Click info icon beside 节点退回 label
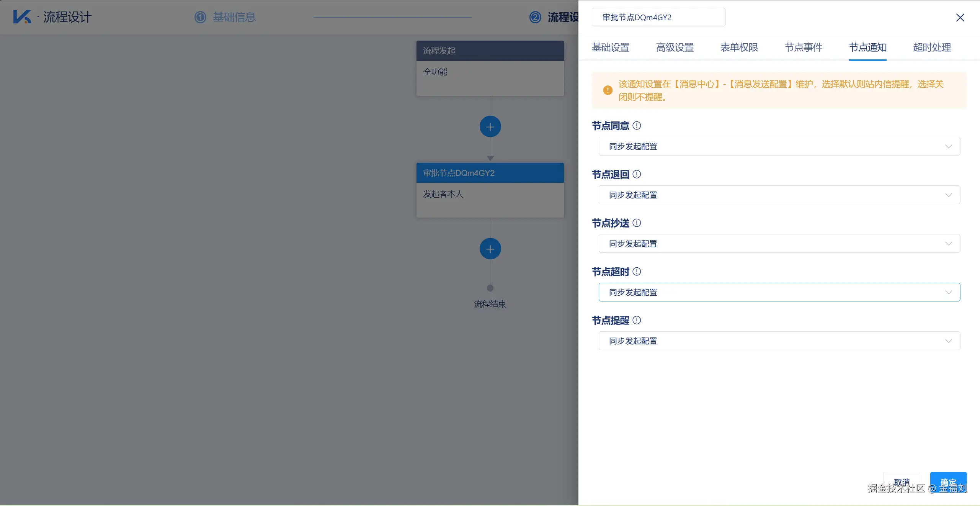Screen dimensions: 980x506 click(x=637, y=174)
